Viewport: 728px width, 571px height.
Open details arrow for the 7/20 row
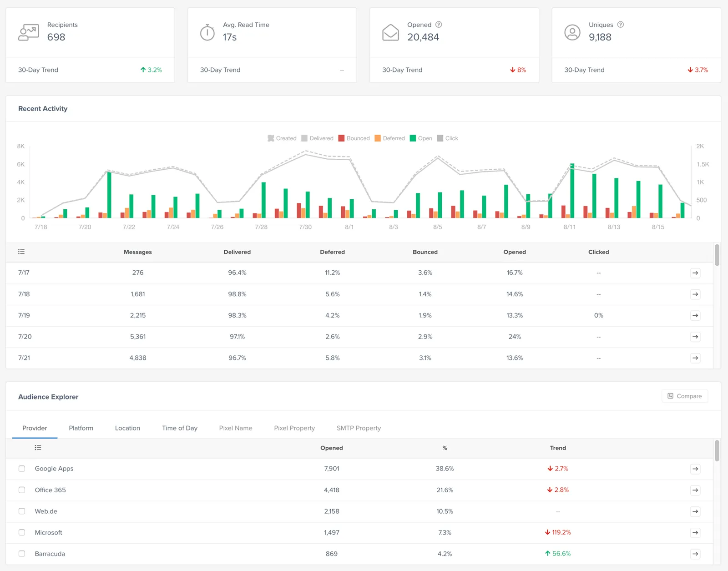point(695,337)
